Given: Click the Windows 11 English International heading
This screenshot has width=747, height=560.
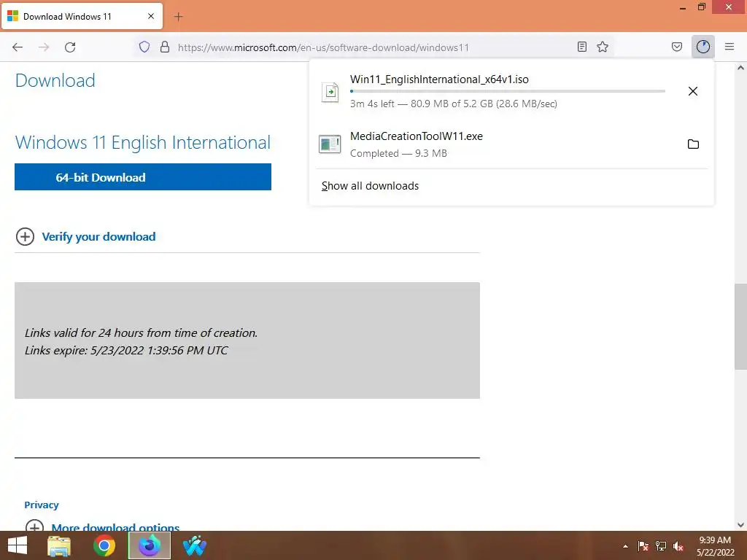Looking at the screenshot, I should coord(143,142).
